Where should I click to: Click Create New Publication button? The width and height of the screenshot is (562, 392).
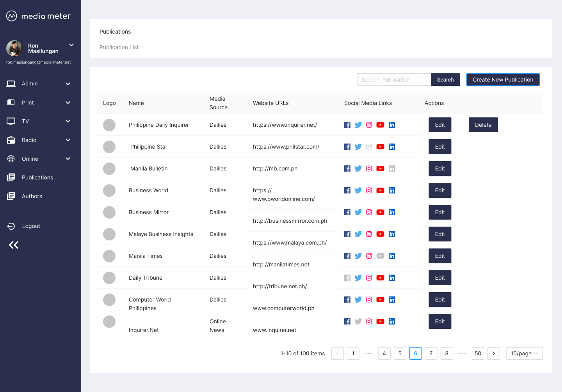(503, 80)
